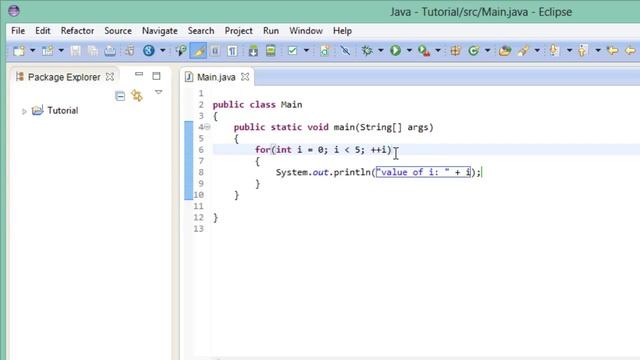The width and height of the screenshot is (640, 360).
Task: Open the Window menu
Action: click(306, 31)
